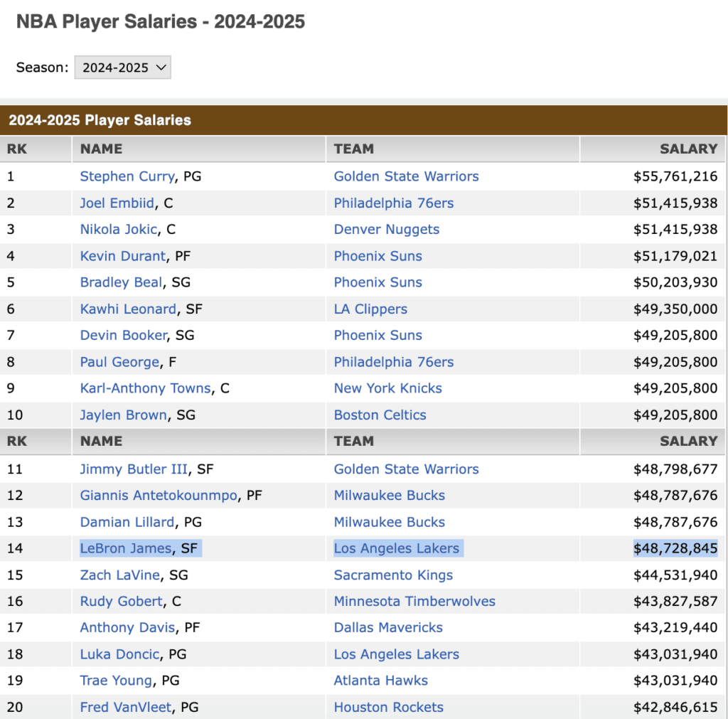Click the Phoenix Suns link beside Bradley Beal
This screenshot has height=719, width=728.
click(x=378, y=282)
